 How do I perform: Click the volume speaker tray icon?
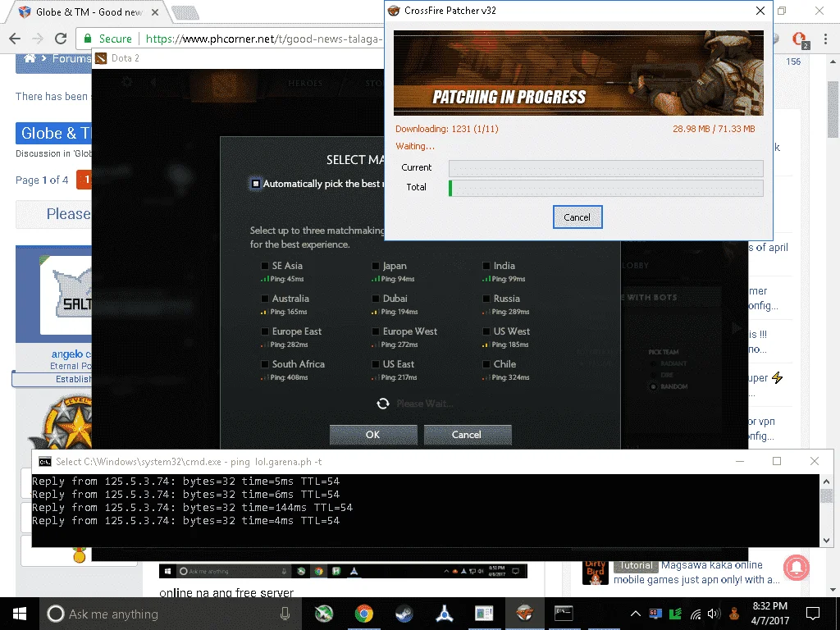[x=714, y=614]
